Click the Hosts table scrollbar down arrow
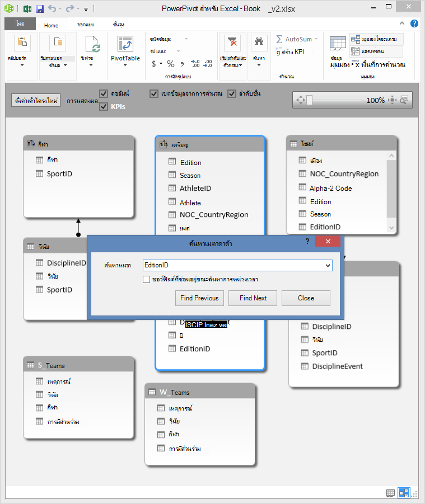The width and height of the screenshot is (425, 504). point(391,228)
